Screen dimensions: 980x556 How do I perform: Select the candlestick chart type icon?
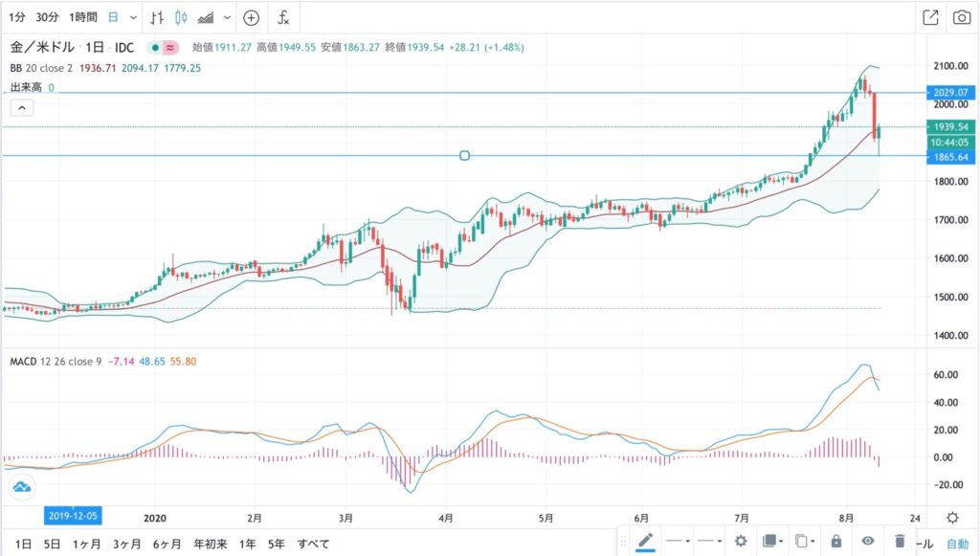180,17
